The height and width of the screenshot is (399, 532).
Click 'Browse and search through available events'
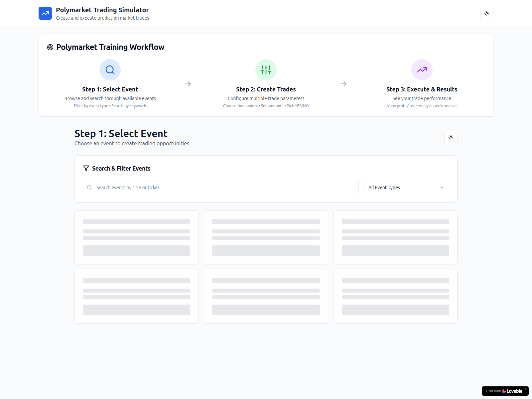tap(110, 98)
